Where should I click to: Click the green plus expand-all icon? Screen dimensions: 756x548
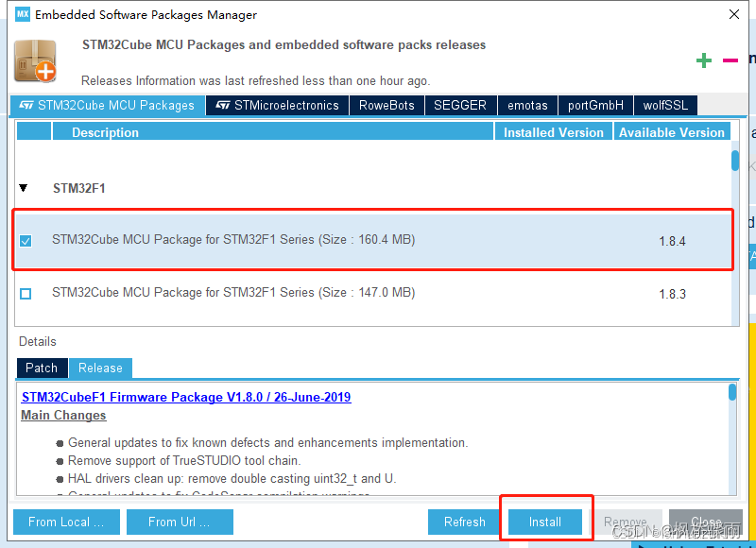pyautogui.click(x=704, y=60)
